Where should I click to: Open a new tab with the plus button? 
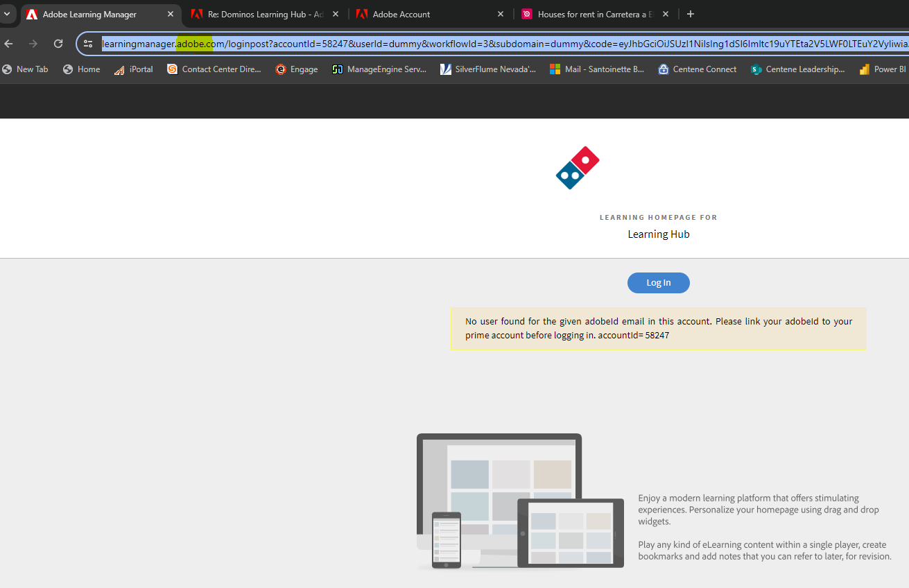click(690, 14)
